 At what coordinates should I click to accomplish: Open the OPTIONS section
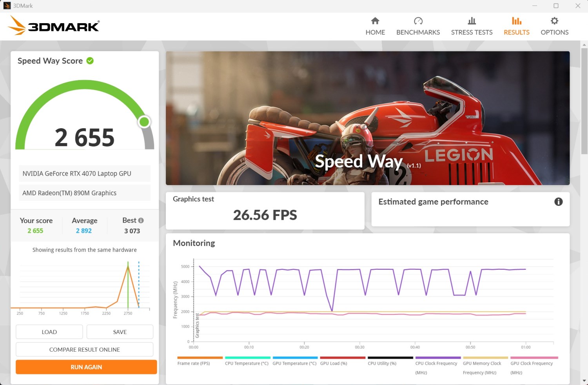pyautogui.click(x=554, y=26)
